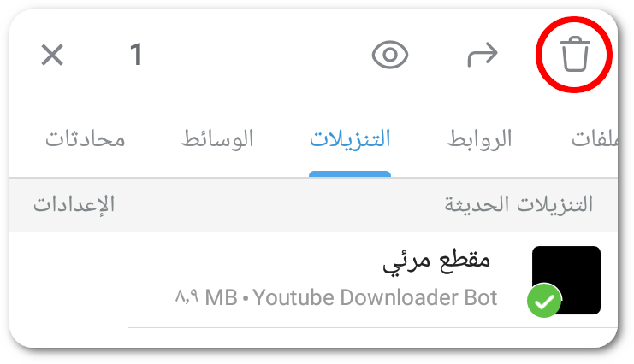
Task: Tap the eye icon to view in chat
Action: (x=390, y=55)
